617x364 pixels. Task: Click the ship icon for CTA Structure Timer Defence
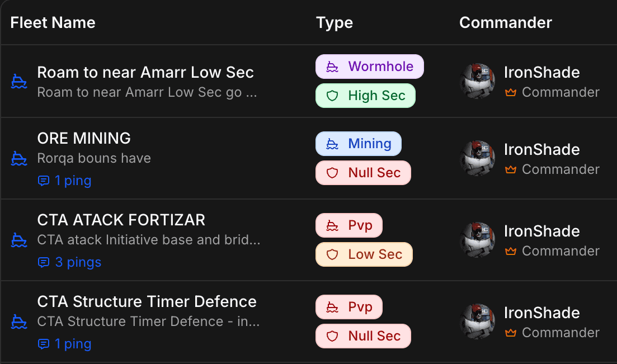(x=18, y=322)
